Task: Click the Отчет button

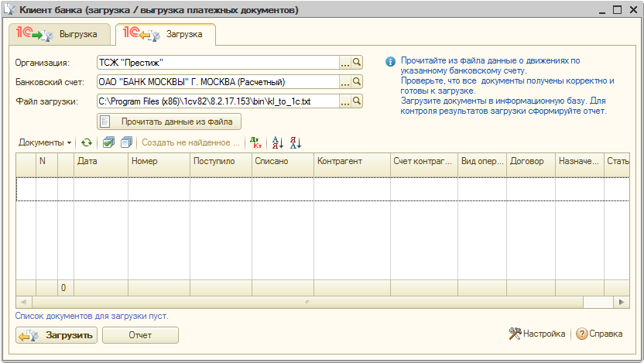Action: click(x=140, y=335)
